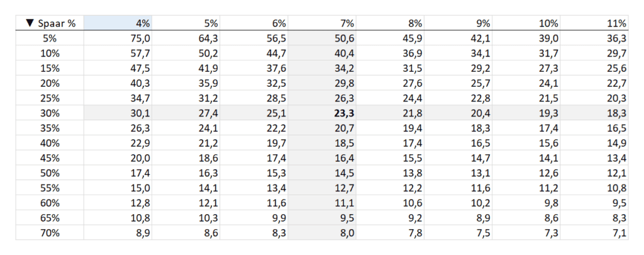
Task: Click the ▼ triangle in Spaar % header
Action: (x=30, y=23)
